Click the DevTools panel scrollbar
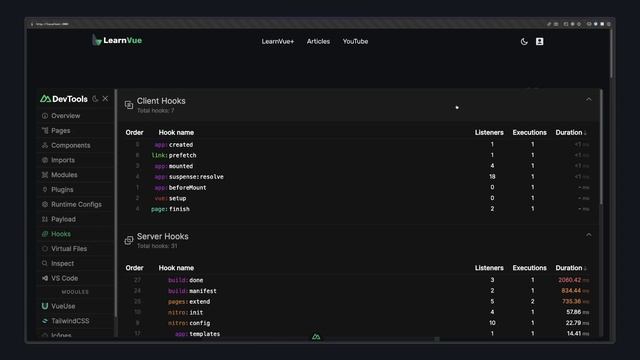Image resolution: width=640 pixels, height=360 pixels. click(601, 147)
